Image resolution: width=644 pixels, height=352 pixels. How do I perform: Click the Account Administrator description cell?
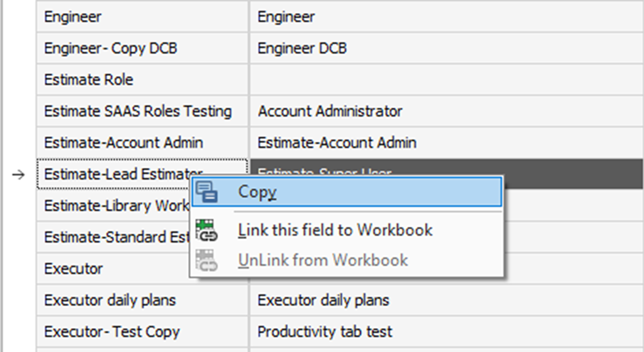[330, 112]
